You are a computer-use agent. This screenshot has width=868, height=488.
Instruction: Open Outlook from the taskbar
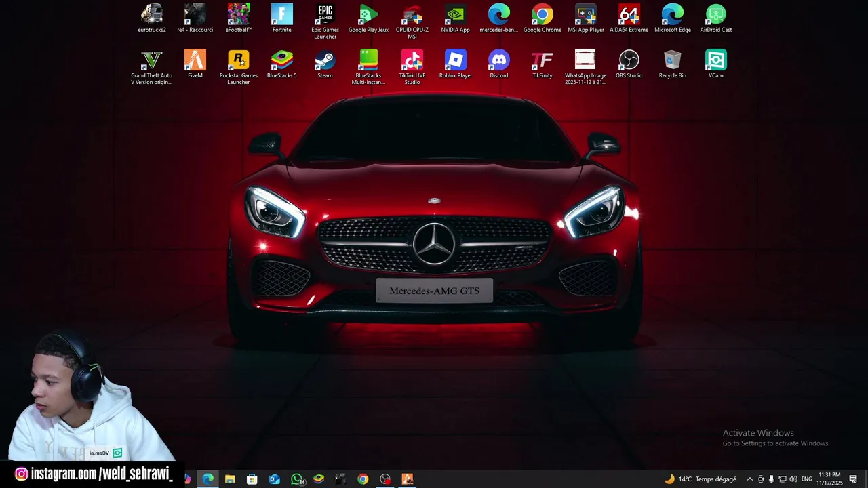coord(274,479)
